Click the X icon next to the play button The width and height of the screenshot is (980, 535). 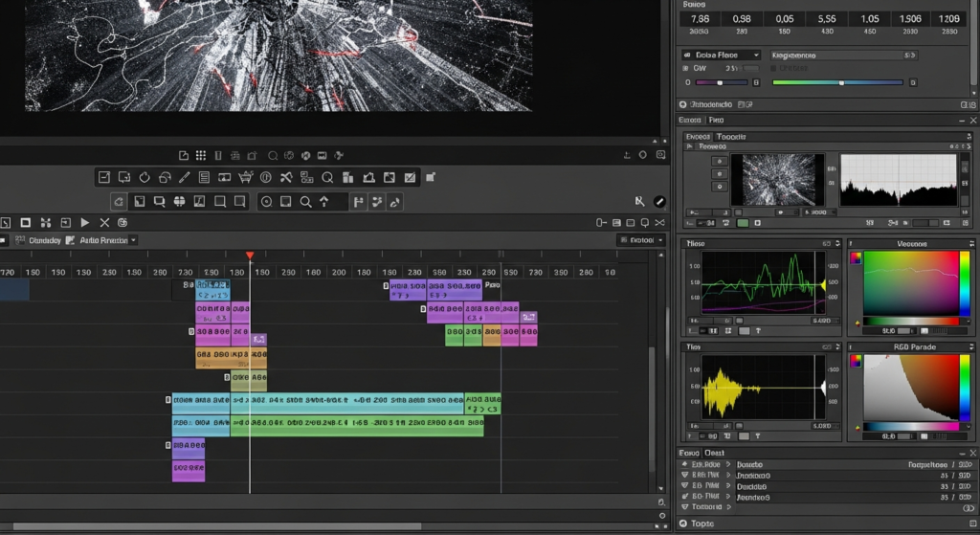click(x=104, y=222)
